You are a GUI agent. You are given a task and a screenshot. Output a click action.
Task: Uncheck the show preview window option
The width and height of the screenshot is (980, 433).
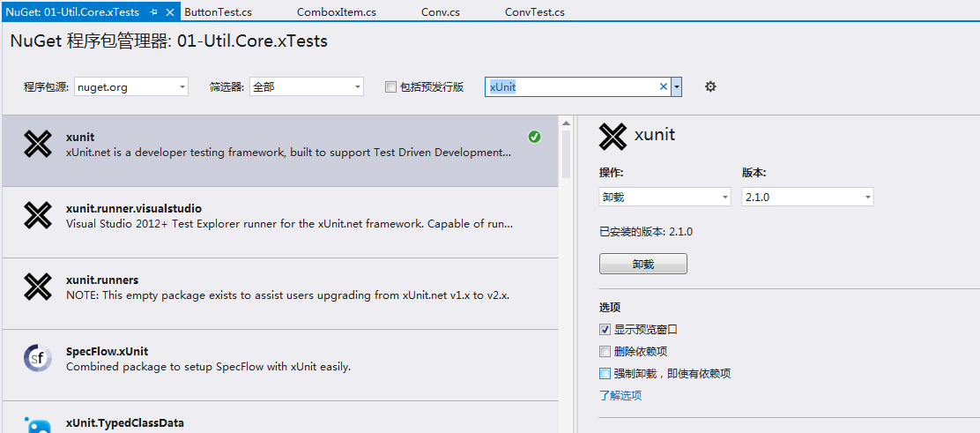pyautogui.click(x=605, y=329)
